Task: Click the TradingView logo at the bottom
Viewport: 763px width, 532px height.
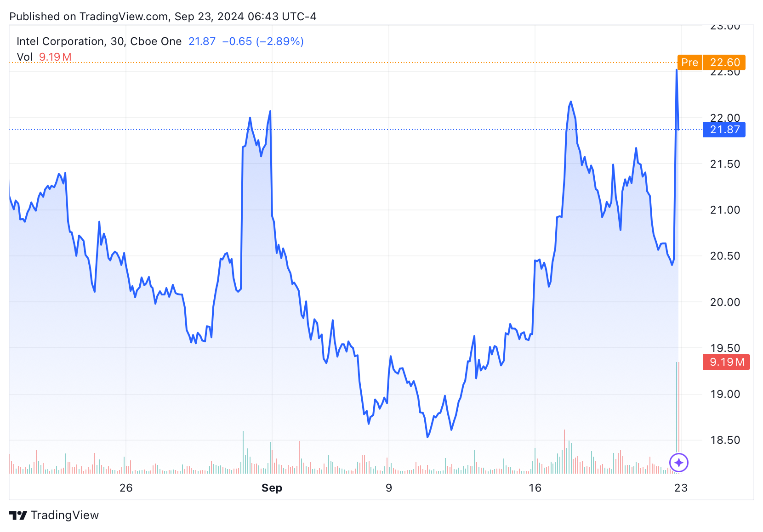Action: tap(54, 515)
